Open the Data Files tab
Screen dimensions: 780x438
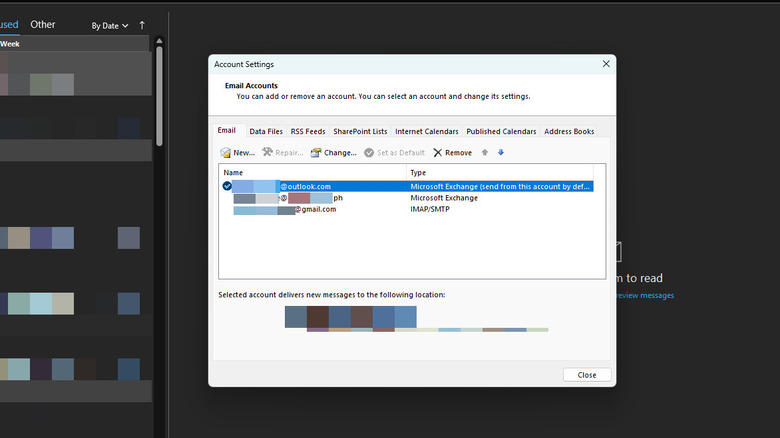(266, 131)
